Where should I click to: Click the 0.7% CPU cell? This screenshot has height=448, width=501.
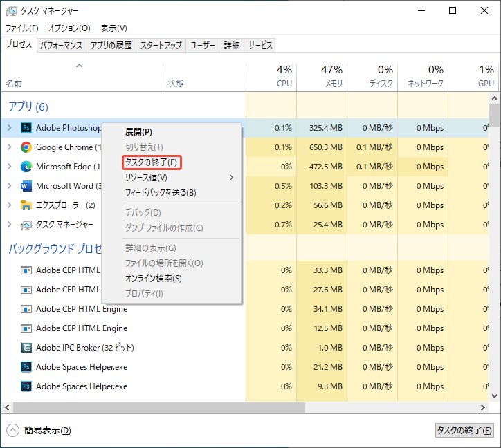(271, 225)
